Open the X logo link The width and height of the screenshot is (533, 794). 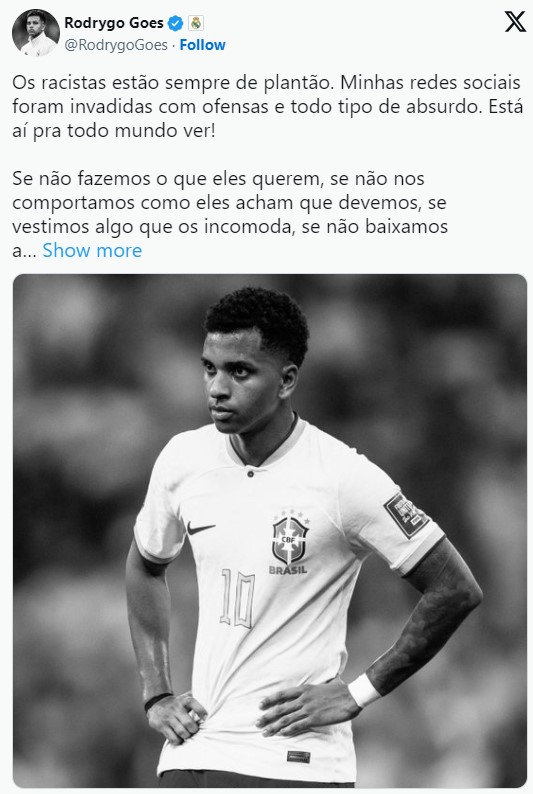(x=515, y=22)
